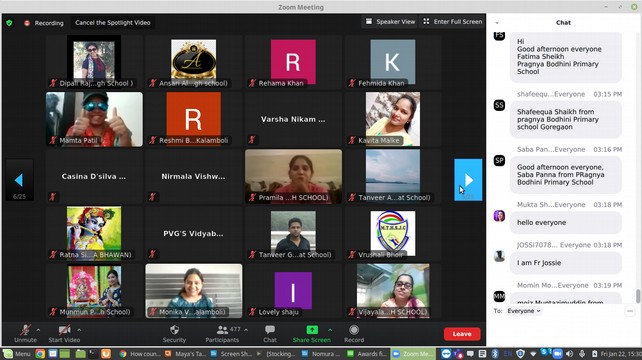
Task: Click muted mic icon on Ratna Si tile
Action: pos(53,255)
